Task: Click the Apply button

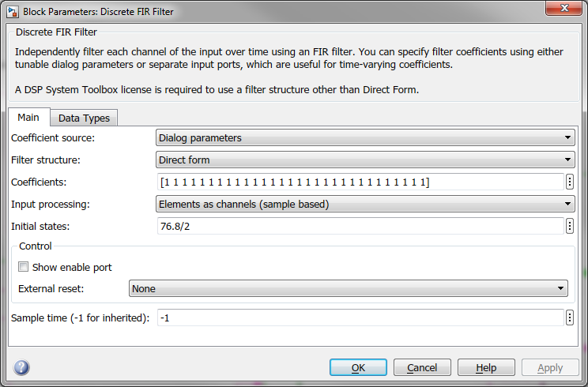Action: (x=550, y=367)
